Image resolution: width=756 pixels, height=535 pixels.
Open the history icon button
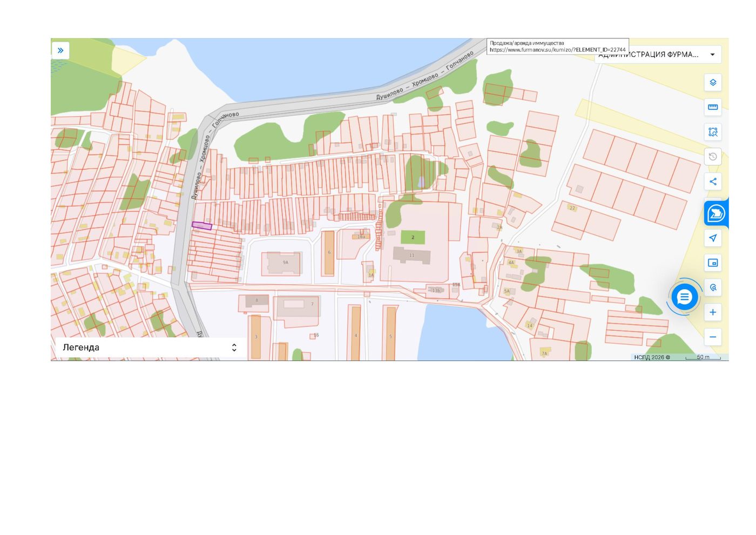click(713, 157)
